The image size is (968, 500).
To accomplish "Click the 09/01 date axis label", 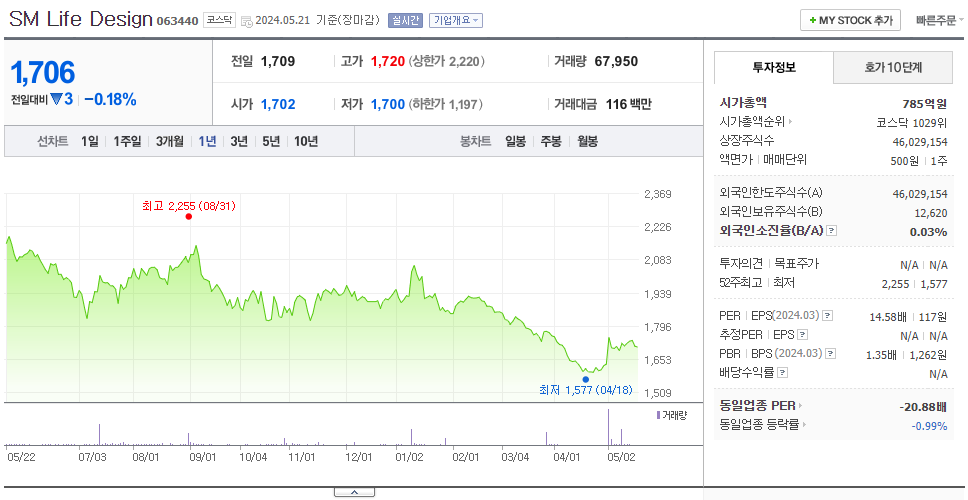I will [202, 457].
